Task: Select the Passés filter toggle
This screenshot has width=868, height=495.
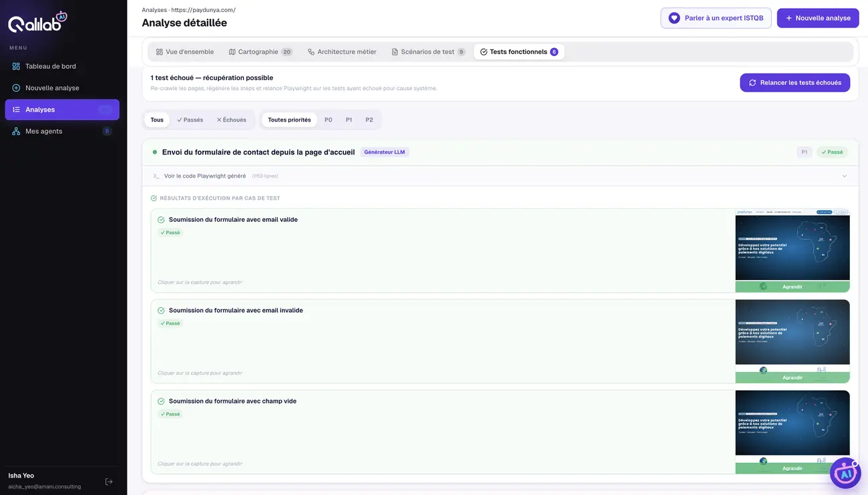Action: (x=190, y=120)
